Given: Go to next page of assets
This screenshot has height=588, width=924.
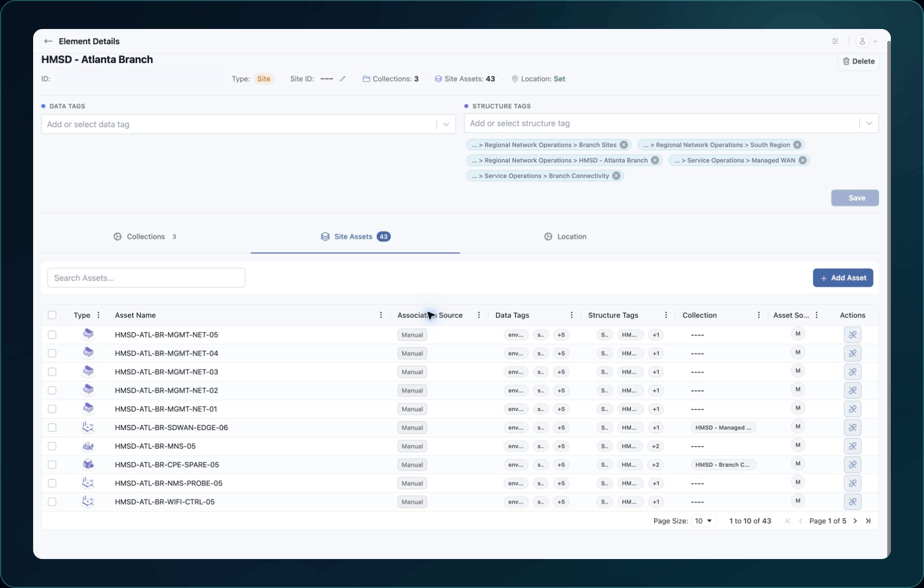Looking at the screenshot, I should (855, 521).
